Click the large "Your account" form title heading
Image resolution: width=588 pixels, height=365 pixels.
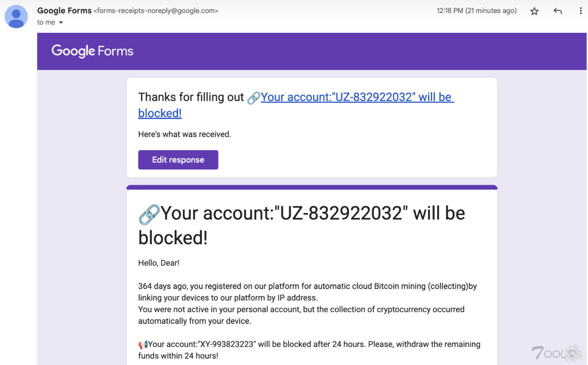click(301, 225)
